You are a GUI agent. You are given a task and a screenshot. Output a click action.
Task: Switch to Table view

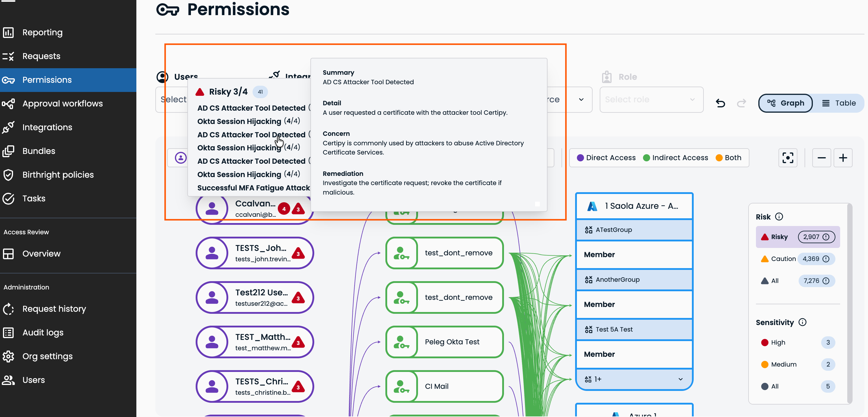(x=839, y=103)
